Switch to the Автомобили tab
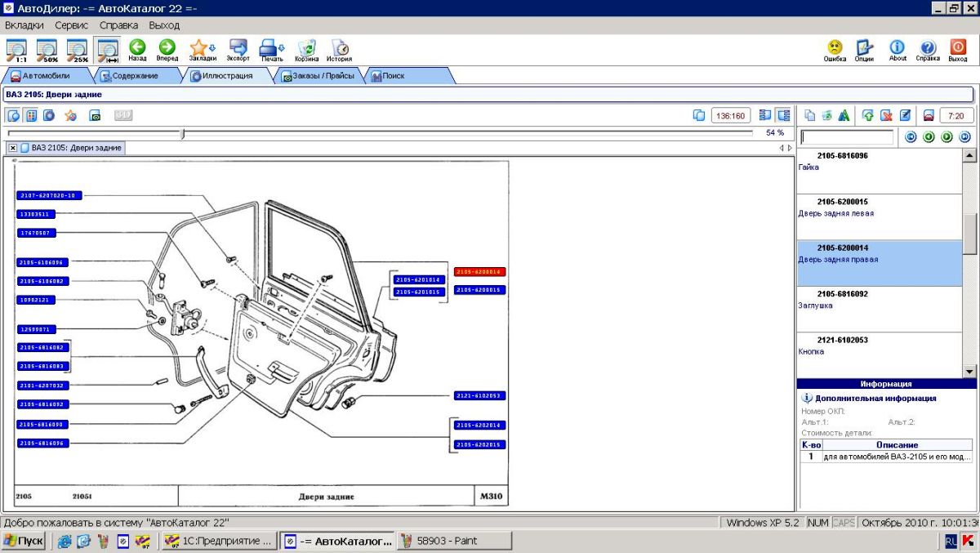 coord(45,75)
